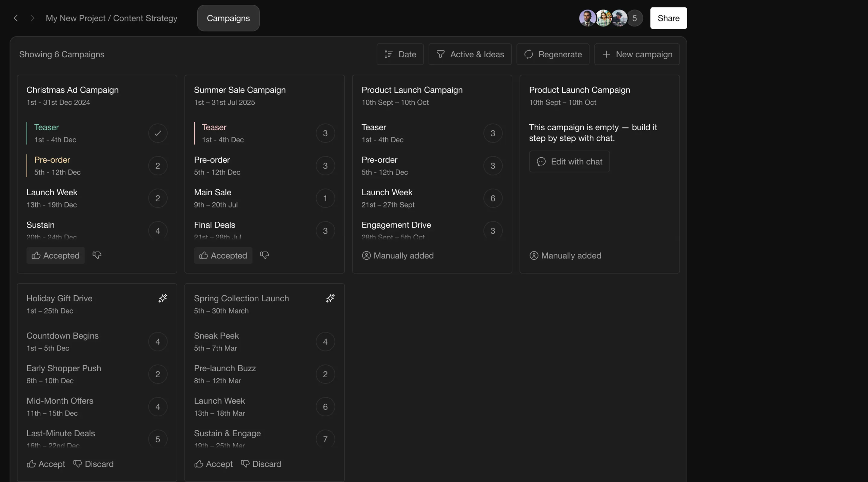Click the Share button

click(x=668, y=18)
